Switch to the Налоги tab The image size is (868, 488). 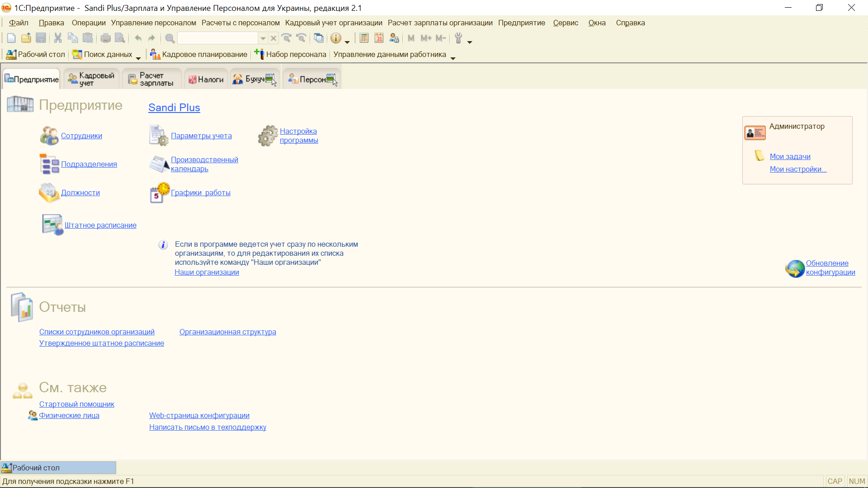click(x=206, y=79)
